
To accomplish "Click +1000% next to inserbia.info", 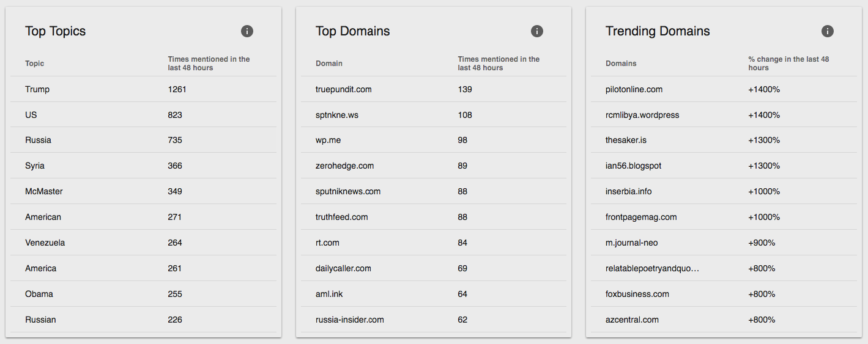I will click(764, 191).
